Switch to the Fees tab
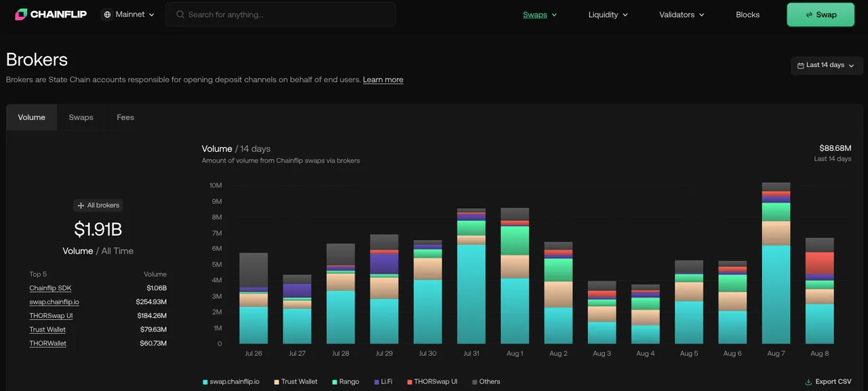Viewport: 868px width, 391px height. (x=125, y=117)
